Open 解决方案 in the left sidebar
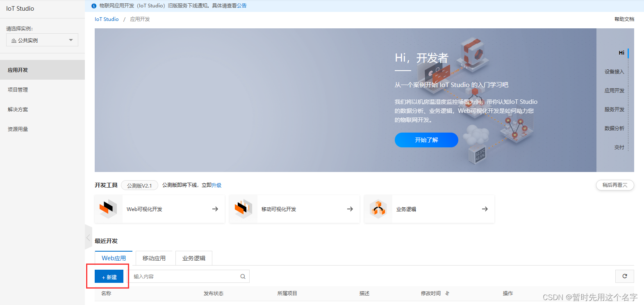644x305 pixels. pyautogui.click(x=42, y=109)
